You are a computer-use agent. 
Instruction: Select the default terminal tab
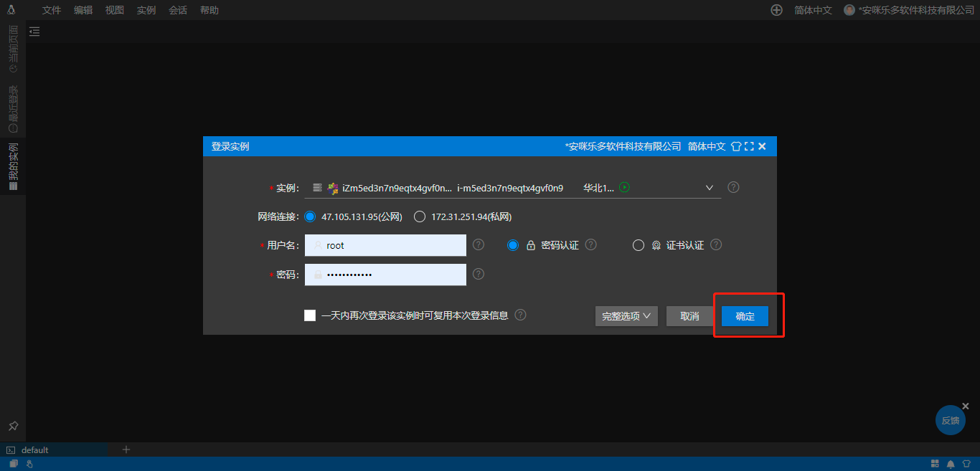tap(55, 449)
